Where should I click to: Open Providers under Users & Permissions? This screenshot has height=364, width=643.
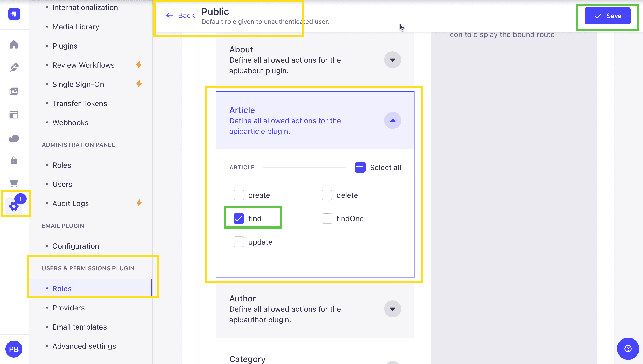coord(69,308)
